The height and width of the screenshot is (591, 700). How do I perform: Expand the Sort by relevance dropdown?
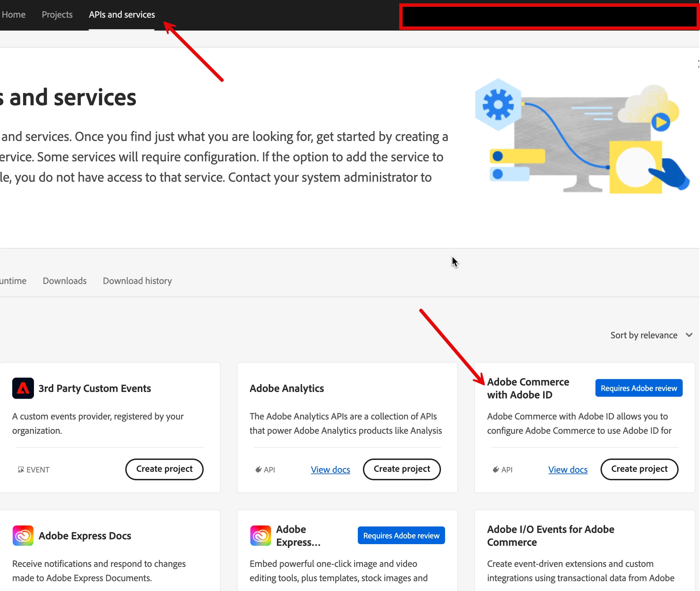644,335
